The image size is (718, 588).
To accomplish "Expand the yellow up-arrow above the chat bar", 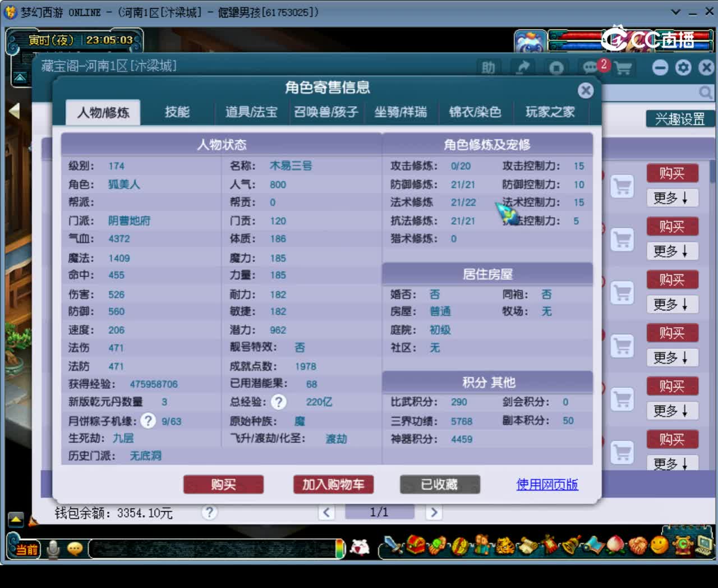I will point(16,520).
